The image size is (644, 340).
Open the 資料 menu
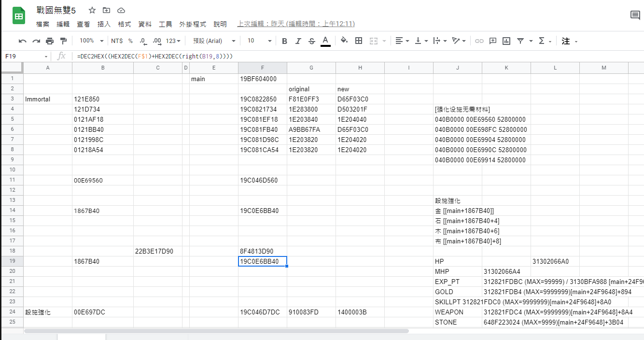click(x=145, y=24)
